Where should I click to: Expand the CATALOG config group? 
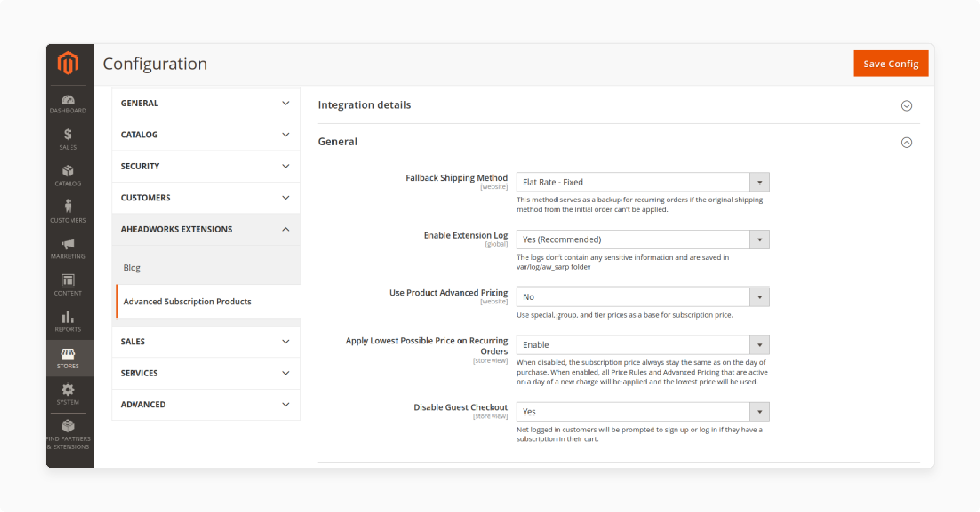[x=206, y=135]
